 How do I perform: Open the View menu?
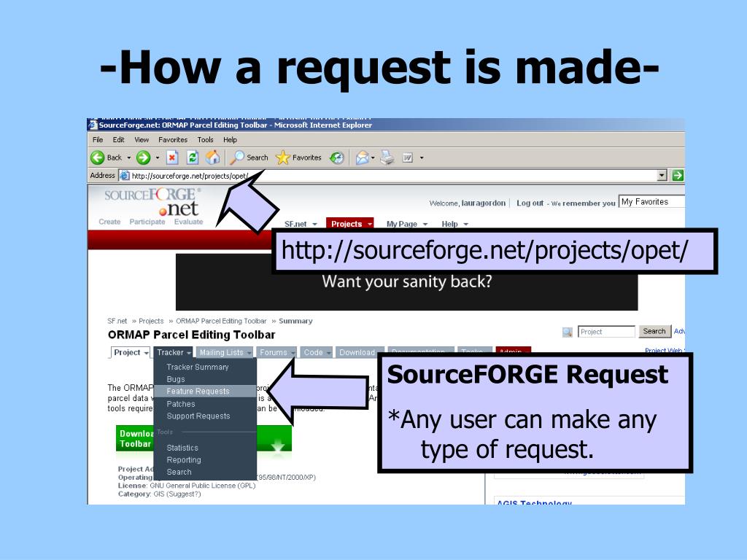(142, 139)
